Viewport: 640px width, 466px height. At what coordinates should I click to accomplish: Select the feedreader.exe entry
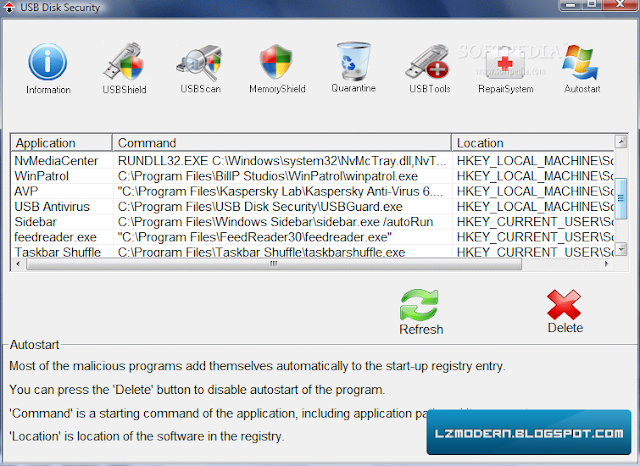click(x=312, y=237)
